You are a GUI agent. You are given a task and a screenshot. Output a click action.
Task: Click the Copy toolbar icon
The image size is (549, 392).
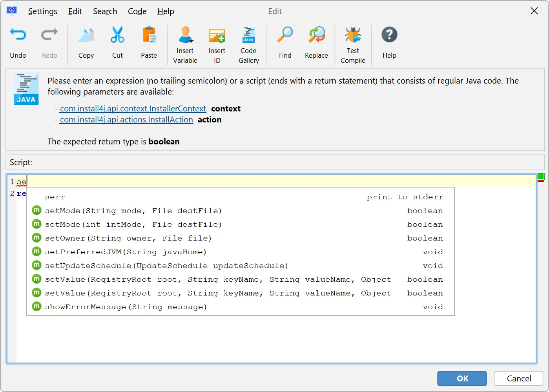[86, 35]
